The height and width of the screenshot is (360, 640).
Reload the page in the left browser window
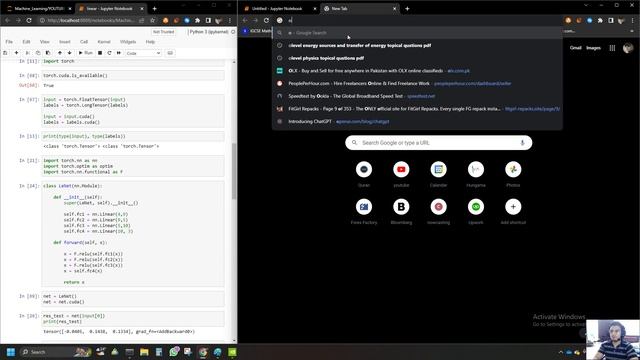point(29,20)
